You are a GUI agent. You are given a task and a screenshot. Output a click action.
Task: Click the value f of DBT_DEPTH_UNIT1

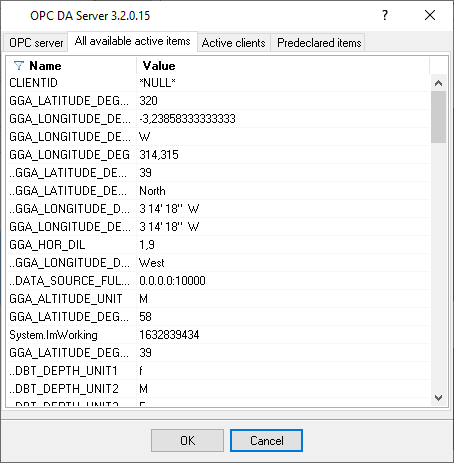141,371
